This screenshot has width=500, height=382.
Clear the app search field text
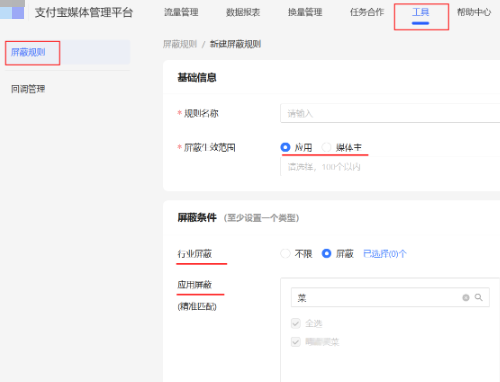[x=466, y=298]
